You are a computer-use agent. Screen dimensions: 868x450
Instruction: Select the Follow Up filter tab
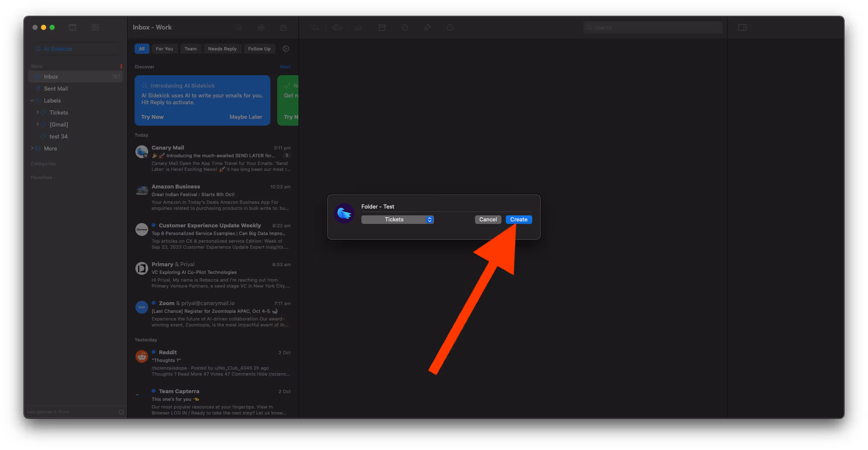[259, 49]
